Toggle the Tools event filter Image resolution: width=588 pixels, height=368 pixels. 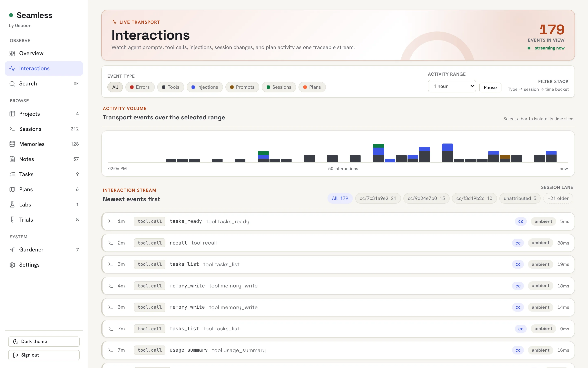click(x=170, y=87)
